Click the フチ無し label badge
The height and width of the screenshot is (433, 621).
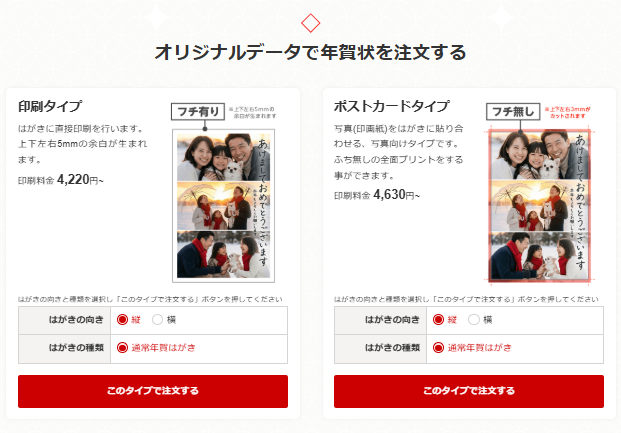[513, 112]
